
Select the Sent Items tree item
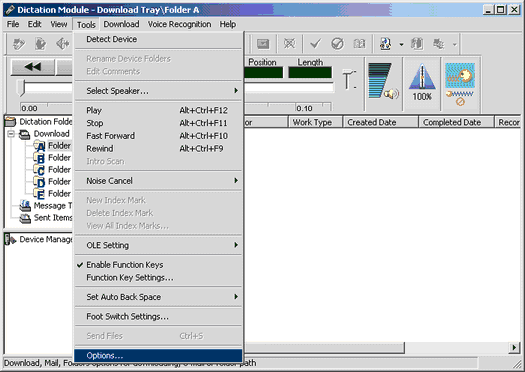click(46, 218)
